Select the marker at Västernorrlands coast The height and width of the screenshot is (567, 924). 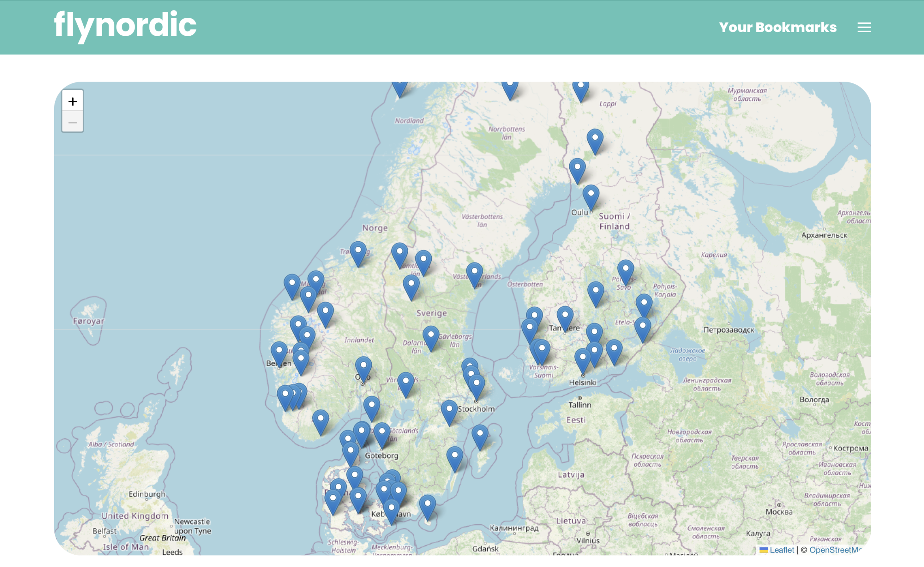click(x=474, y=273)
